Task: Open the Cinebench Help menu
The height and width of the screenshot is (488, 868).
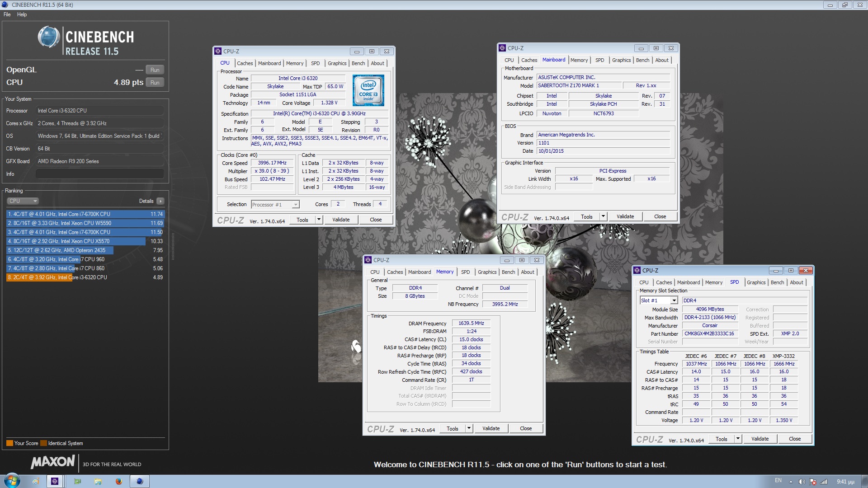Action: (x=22, y=14)
